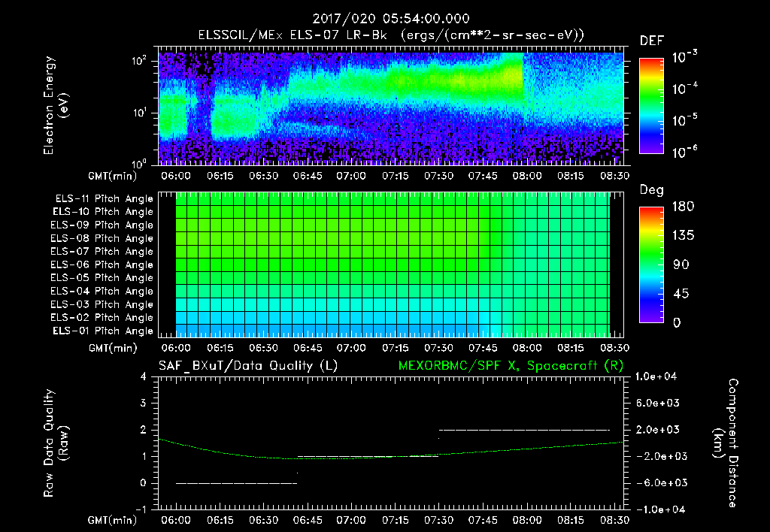The height and width of the screenshot is (532, 770).
Task: Click the Electron Energy (eV) axis title
Action: [x=56, y=105]
